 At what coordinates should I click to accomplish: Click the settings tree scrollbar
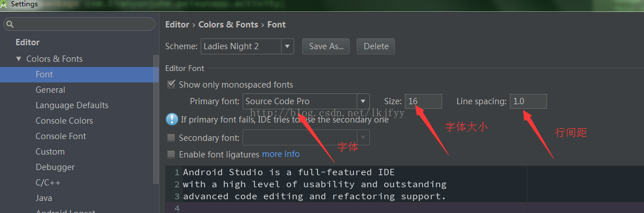pyautogui.click(x=156, y=119)
